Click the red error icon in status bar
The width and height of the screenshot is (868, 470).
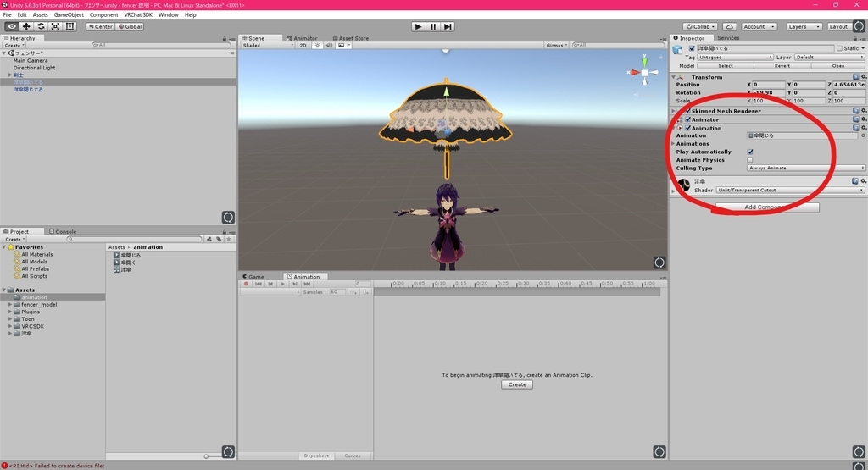point(4,466)
